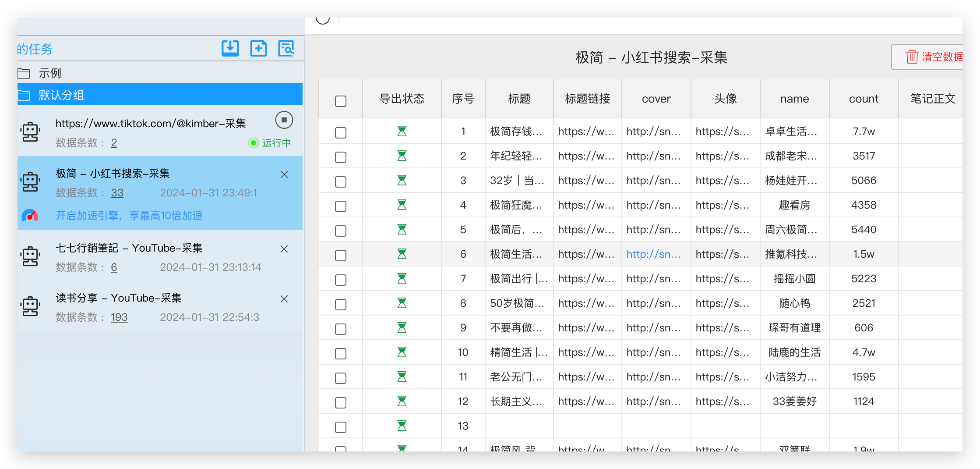
Task: Click name cell 陆鹿的生活
Action: click(795, 352)
